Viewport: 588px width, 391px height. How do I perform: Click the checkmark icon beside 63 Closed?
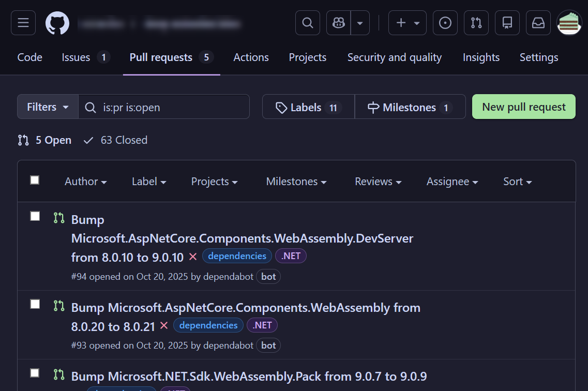[x=88, y=141]
